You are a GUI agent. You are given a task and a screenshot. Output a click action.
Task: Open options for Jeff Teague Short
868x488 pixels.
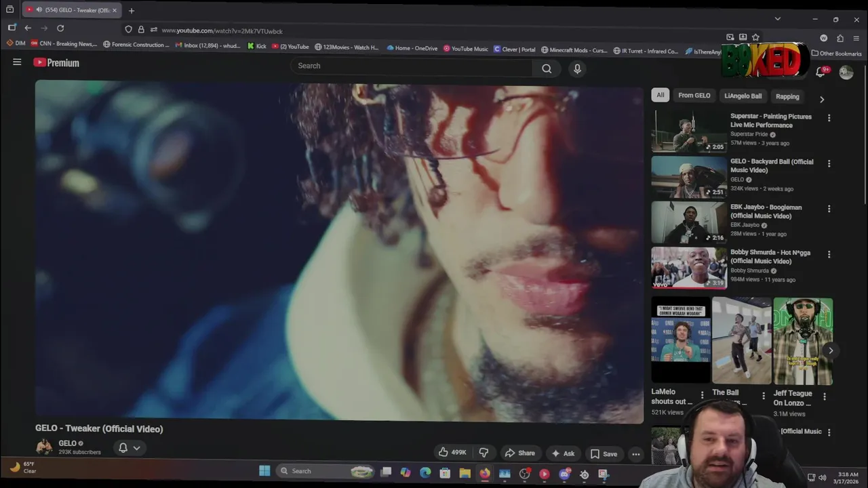tap(824, 396)
